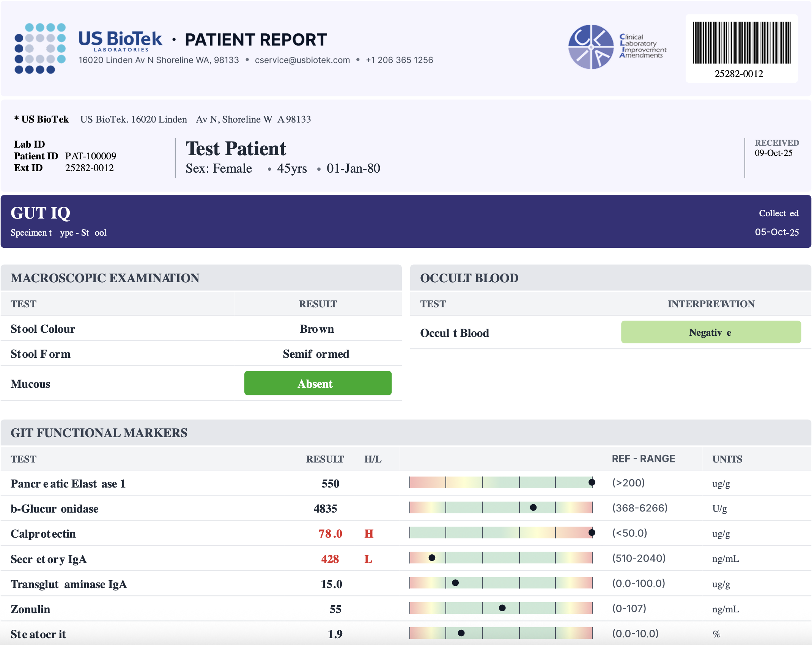Click the GUT IQ title
Image resolution: width=812 pixels, height=645 pixels.
click(40, 213)
